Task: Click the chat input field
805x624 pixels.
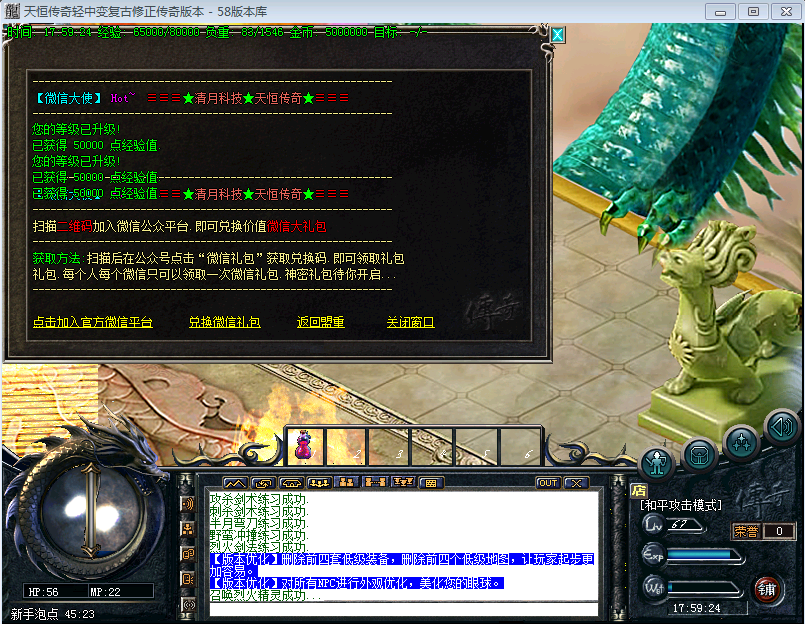Action: [404, 609]
